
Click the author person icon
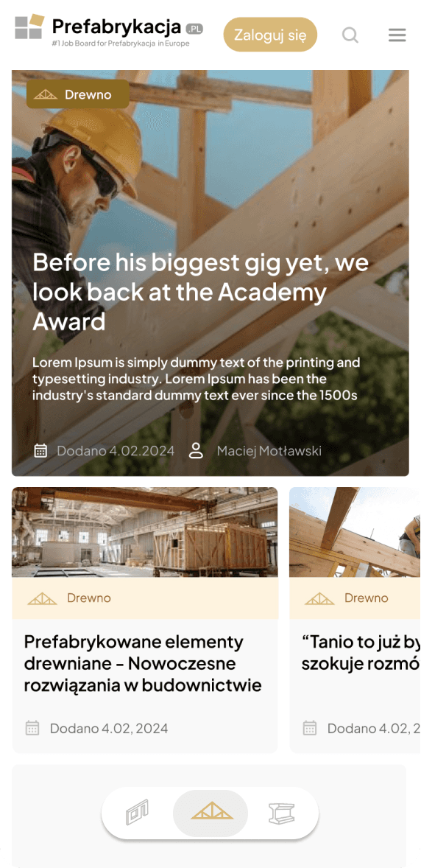pos(196,451)
